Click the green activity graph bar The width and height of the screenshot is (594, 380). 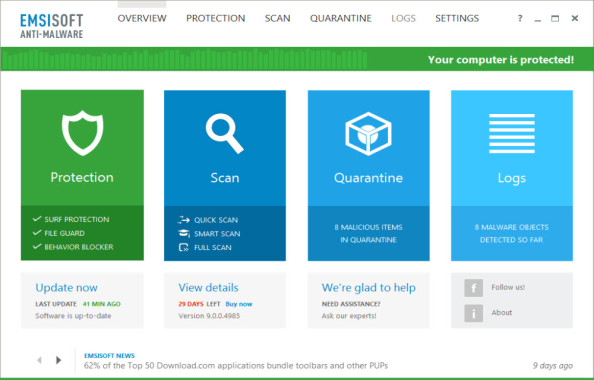[x=184, y=59]
